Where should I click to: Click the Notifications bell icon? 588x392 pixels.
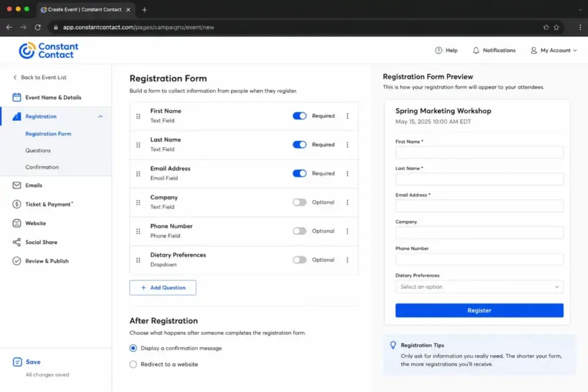point(476,50)
